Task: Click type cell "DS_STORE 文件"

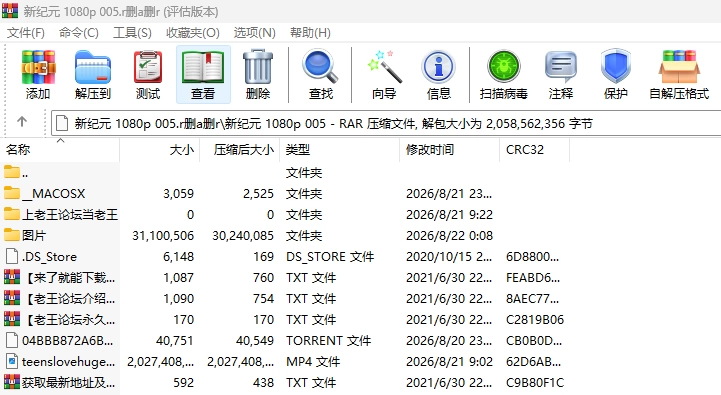Action: coord(330,257)
